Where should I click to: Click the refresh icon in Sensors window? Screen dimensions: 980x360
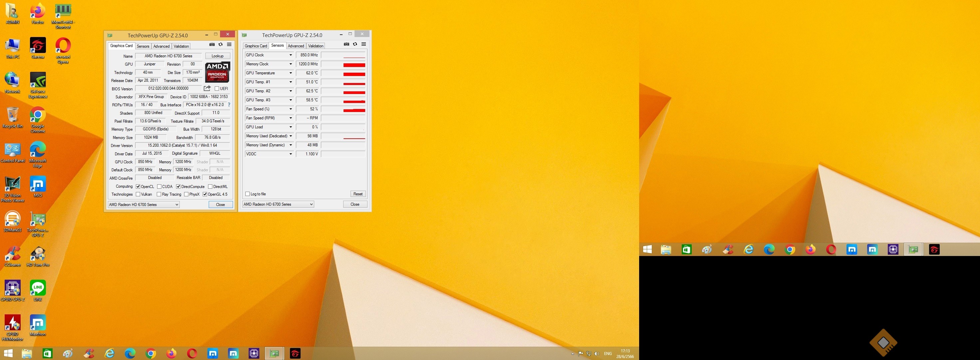click(355, 44)
